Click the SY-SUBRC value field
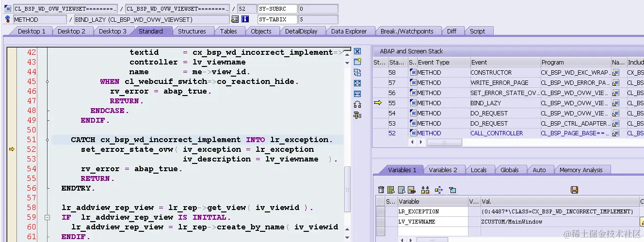644x242 pixels. (318, 9)
